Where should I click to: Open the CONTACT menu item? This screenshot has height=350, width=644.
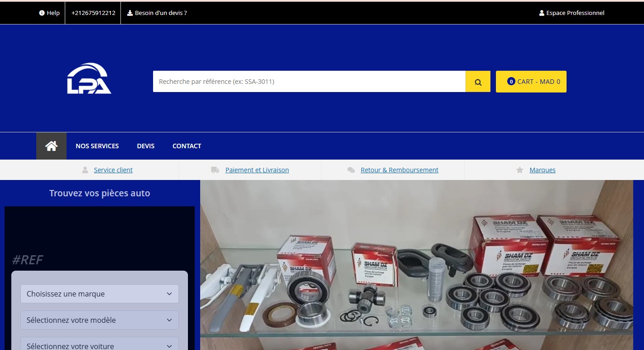click(187, 146)
